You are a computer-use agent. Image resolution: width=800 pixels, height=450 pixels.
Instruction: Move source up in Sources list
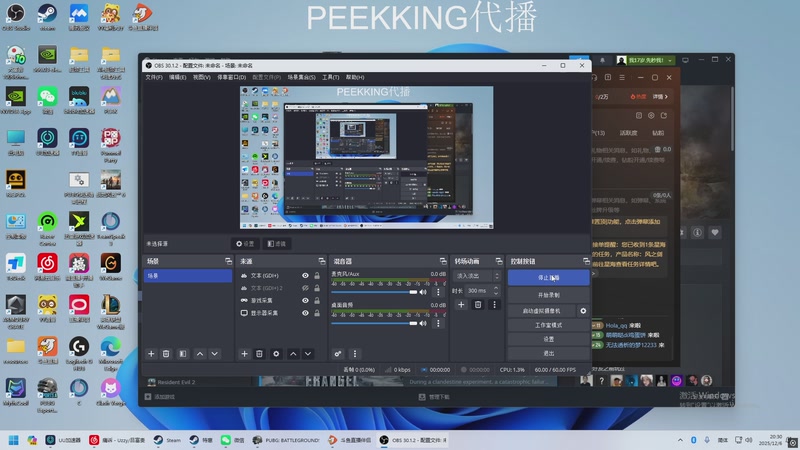(293, 354)
